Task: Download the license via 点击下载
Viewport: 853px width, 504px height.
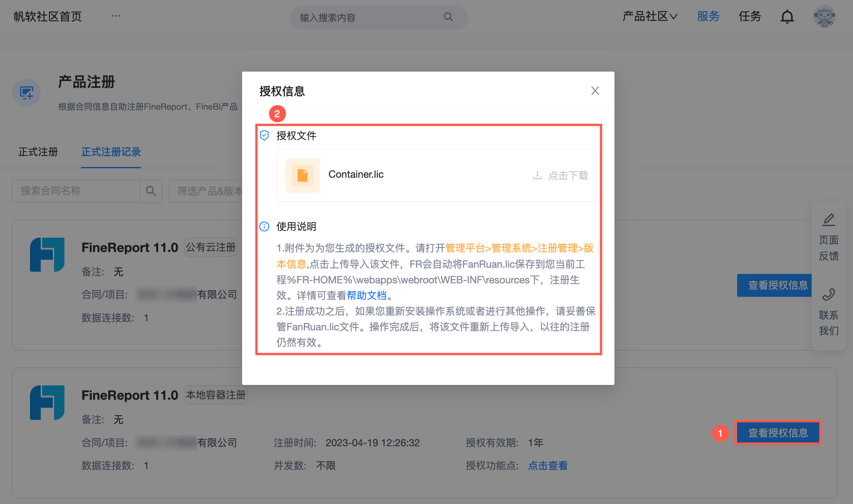Action: pyautogui.click(x=560, y=175)
